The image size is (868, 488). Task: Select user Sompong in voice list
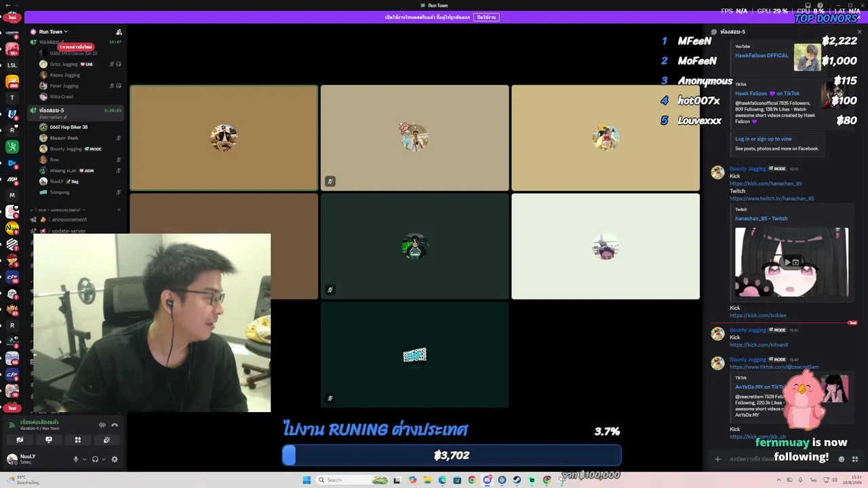[x=60, y=192]
